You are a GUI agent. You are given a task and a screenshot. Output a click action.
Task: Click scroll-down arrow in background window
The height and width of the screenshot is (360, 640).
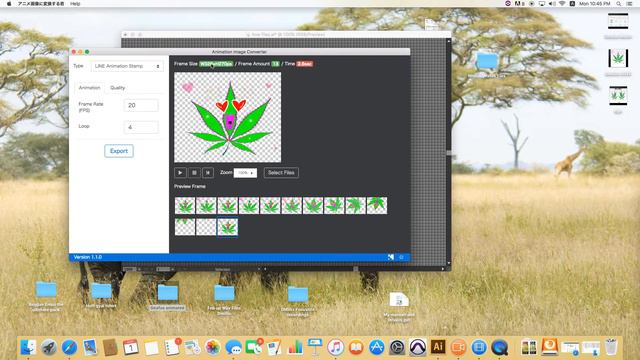pyautogui.click(x=449, y=263)
